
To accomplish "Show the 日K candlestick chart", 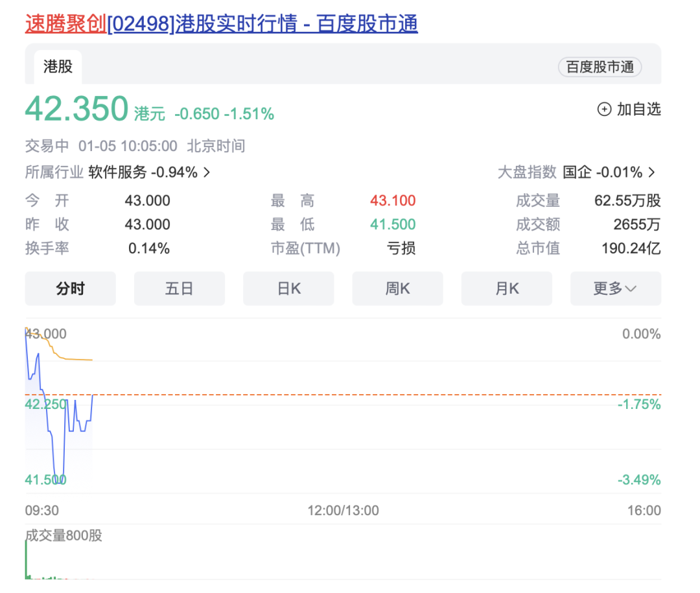I will [x=288, y=288].
